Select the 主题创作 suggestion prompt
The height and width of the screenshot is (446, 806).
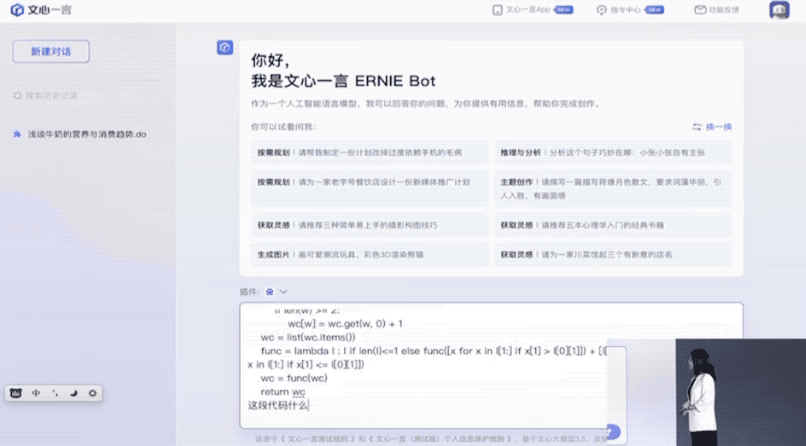pyautogui.click(x=612, y=187)
